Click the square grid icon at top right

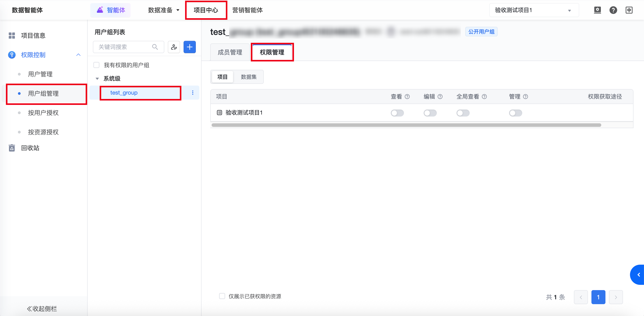[629, 10]
